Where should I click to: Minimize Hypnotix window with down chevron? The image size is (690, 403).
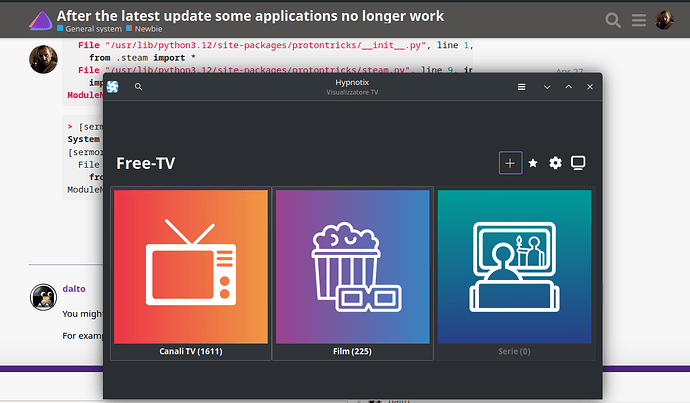tap(547, 87)
